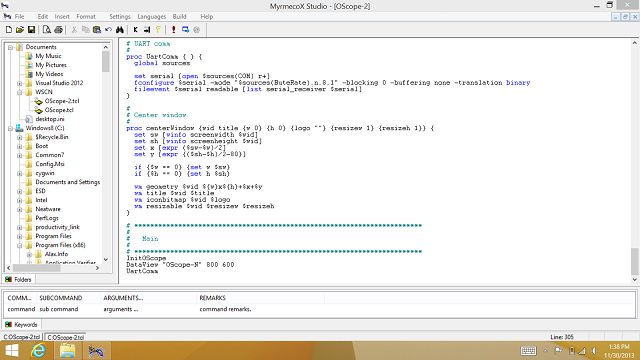Image resolution: width=640 pixels, height=360 pixels.
Task: Open the Edit menu
Action: click(x=43, y=16)
